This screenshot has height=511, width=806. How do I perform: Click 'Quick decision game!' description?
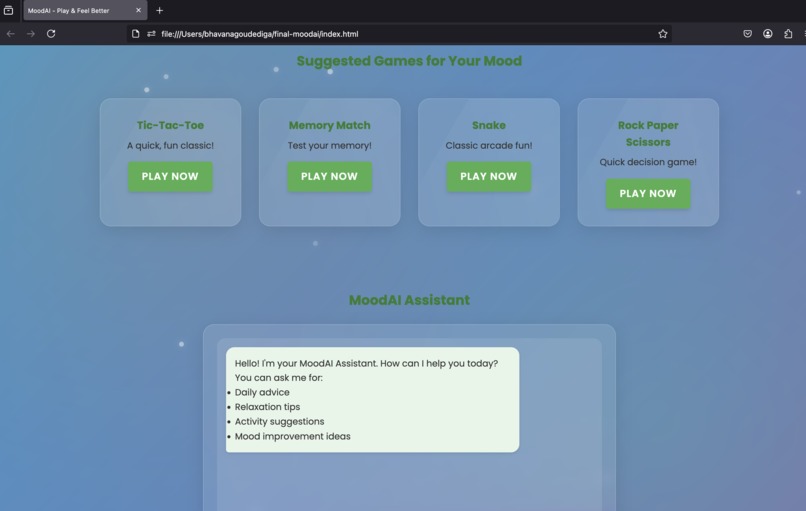pos(648,162)
